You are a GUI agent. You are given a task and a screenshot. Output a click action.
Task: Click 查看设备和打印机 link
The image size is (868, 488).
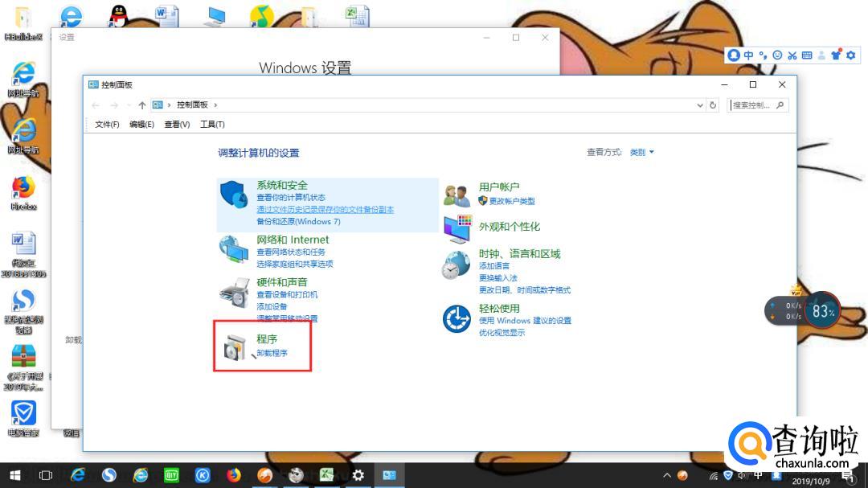click(287, 295)
